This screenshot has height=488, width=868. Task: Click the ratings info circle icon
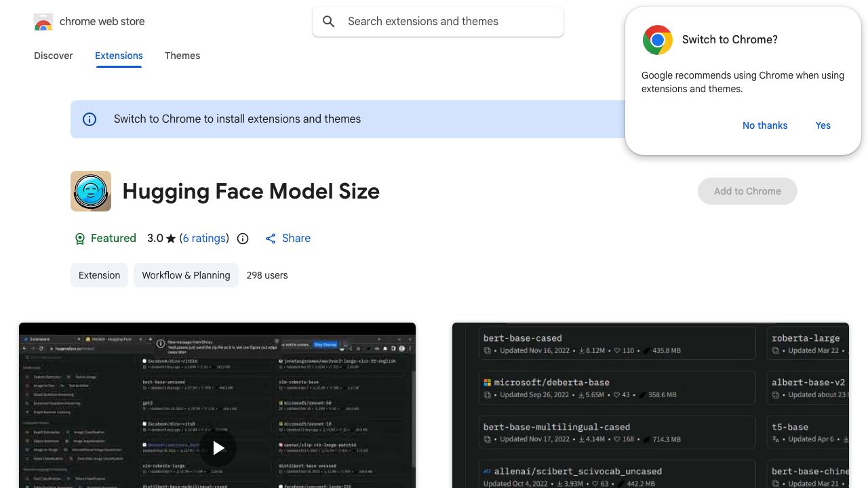pos(243,239)
